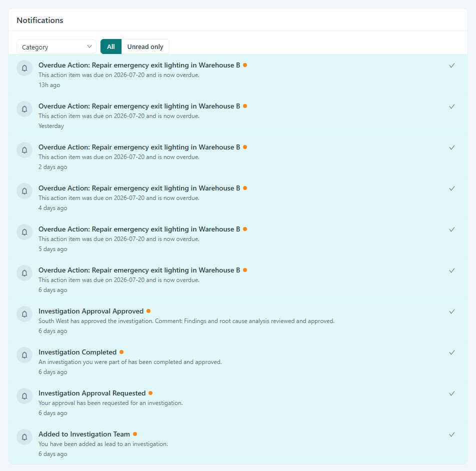Open overdue action title from 4 days ago
This screenshot has width=476, height=471.
(139, 188)
